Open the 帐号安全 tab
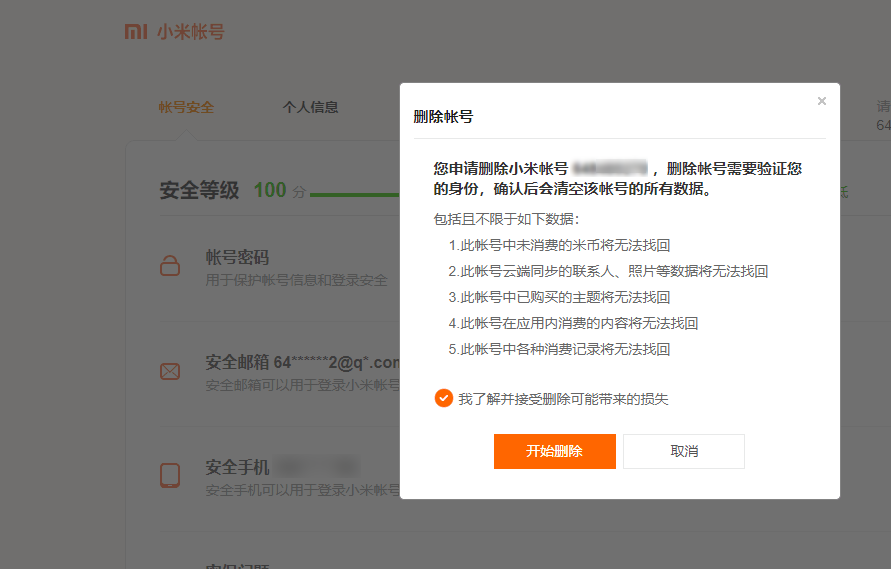Screen dimensions: 891x569 tap(186, 107)
